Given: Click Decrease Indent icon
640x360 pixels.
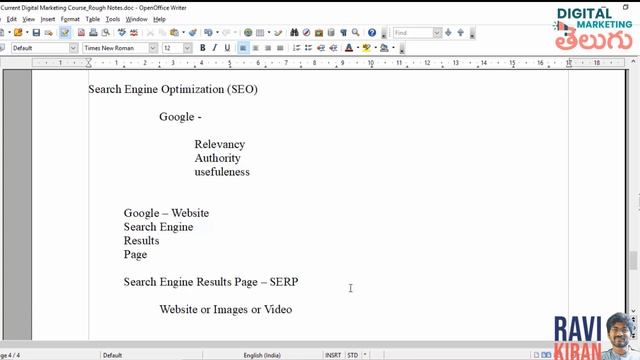Looking at the screenshot, I should (x=321, y=48).
